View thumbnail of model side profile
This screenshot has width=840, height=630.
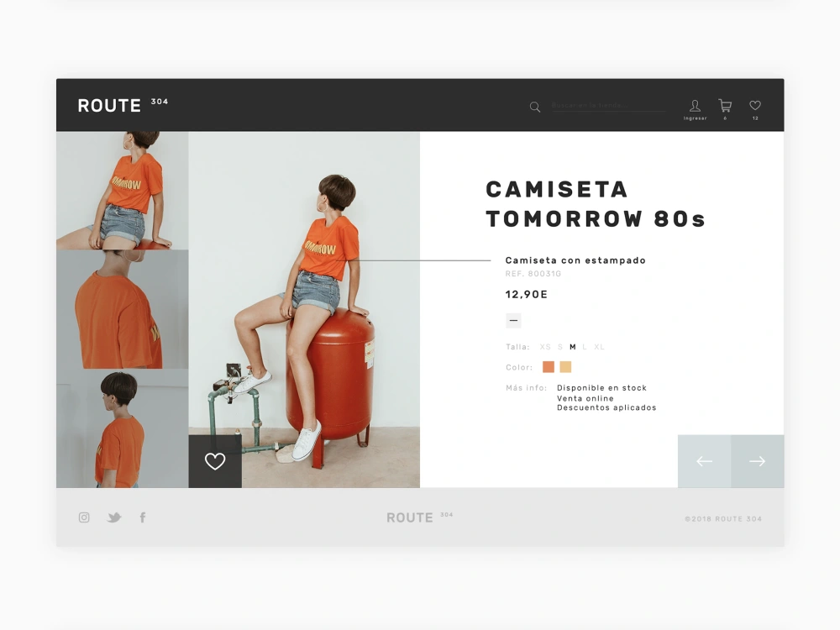122,428
